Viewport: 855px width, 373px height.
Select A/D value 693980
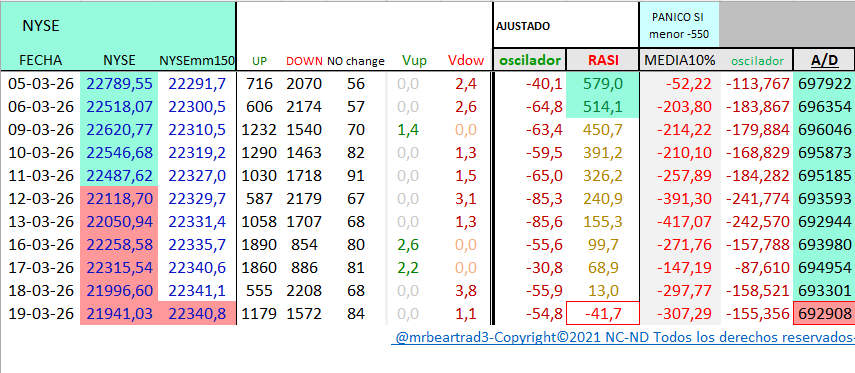click(x=824, y=245)
